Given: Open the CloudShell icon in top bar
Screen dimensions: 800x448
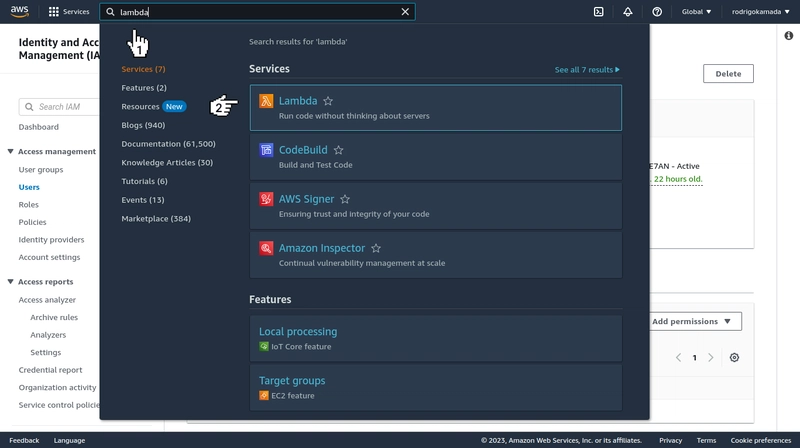Looking at the screenshot, I should [598, 12].
